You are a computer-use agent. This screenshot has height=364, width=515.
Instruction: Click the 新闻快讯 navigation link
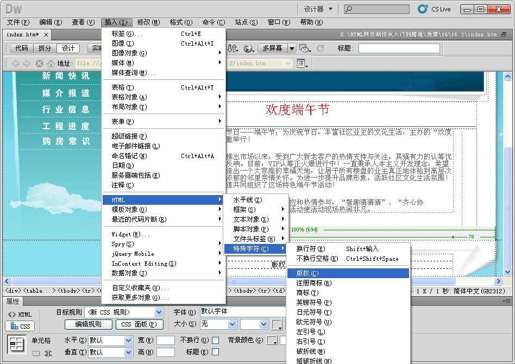coord(66,76)
